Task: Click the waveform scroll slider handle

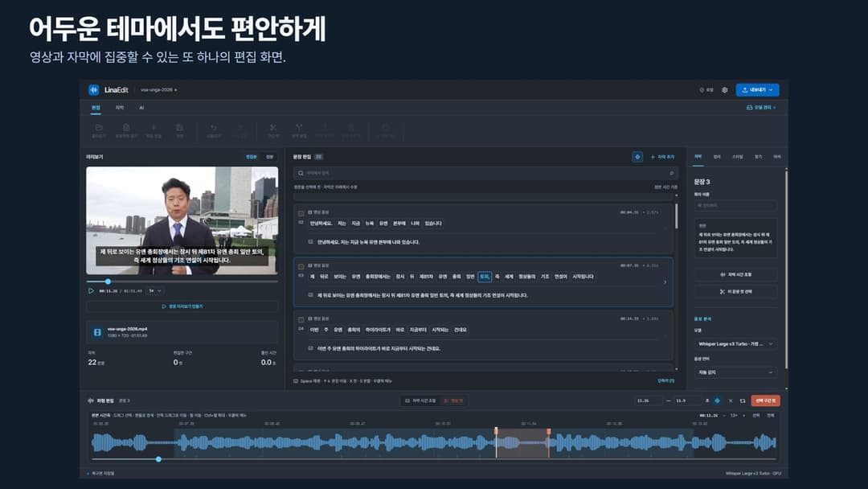Action: (x=159, y=459)
